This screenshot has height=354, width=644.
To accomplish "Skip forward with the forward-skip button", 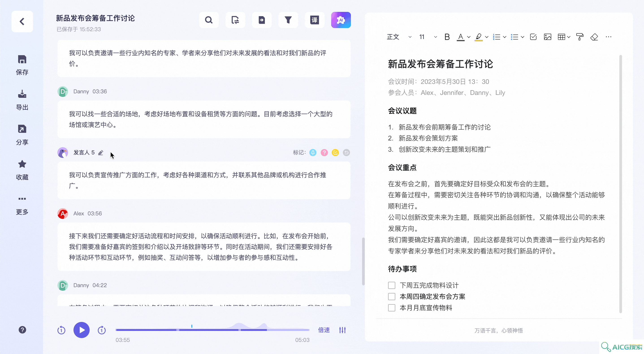I will point(102,330).
